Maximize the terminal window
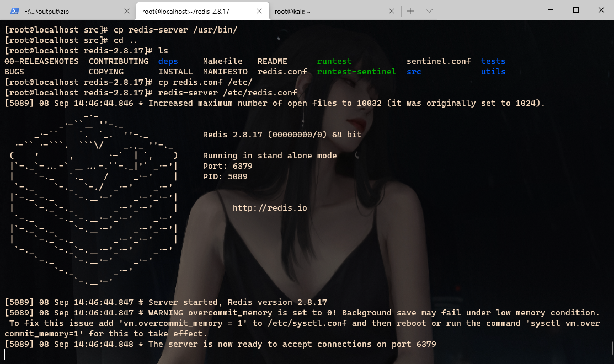 point(575,10)
